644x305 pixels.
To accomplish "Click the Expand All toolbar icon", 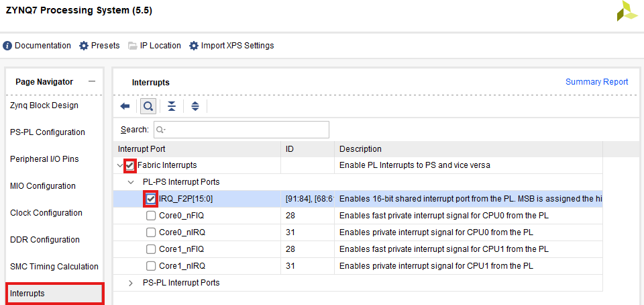I will (x=195, y=106).
